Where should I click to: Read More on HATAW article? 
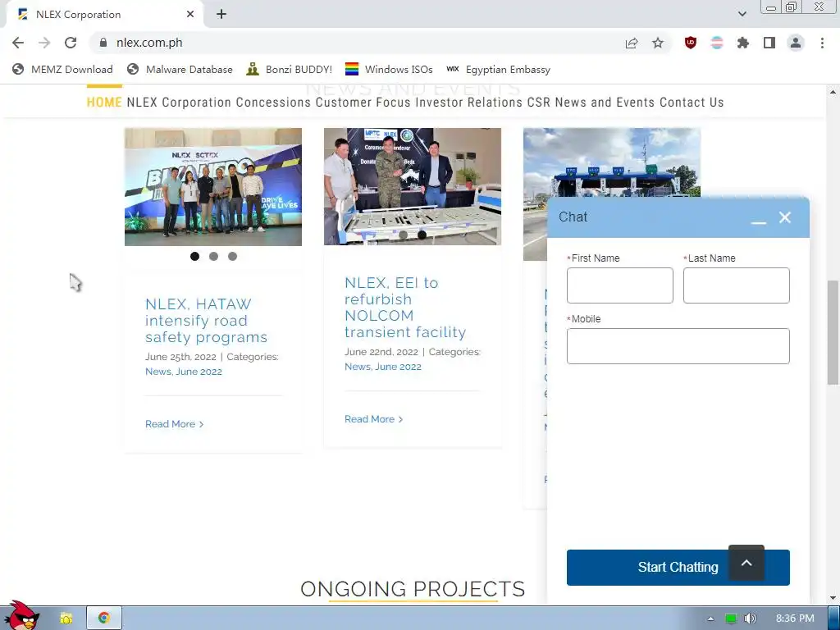click(174, 424)
